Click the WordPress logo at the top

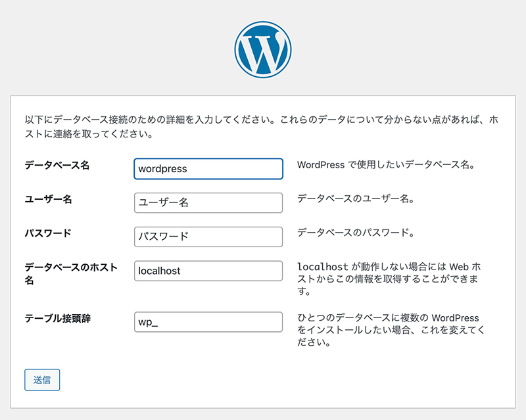[x=263, y=49]
